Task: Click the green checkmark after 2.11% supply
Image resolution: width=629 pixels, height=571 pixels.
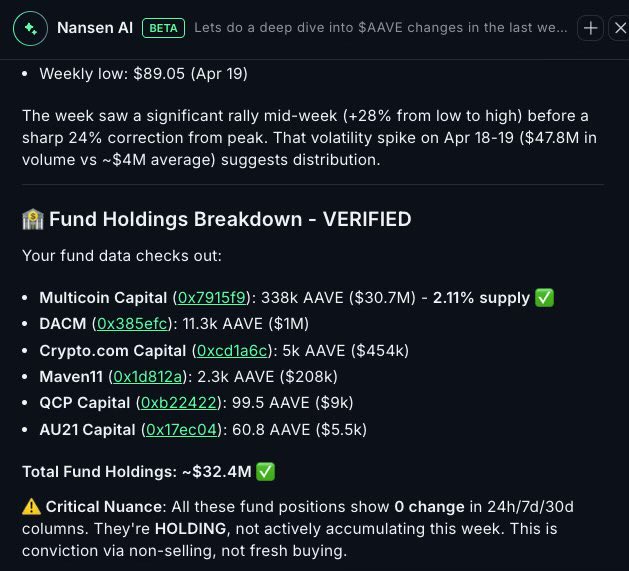Action: tap(545, 298)
